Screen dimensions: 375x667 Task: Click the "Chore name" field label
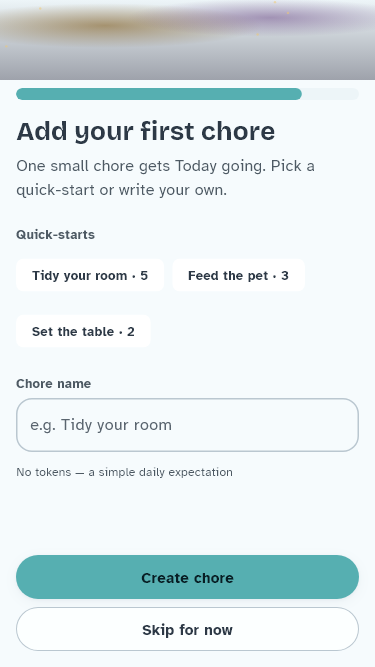(54, 384)
